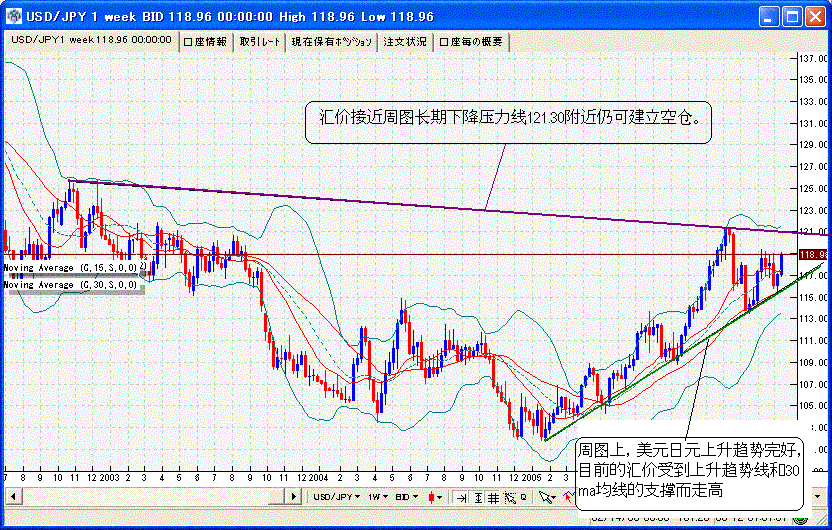Open the BID price type dropdown

[x=408, y=496]
